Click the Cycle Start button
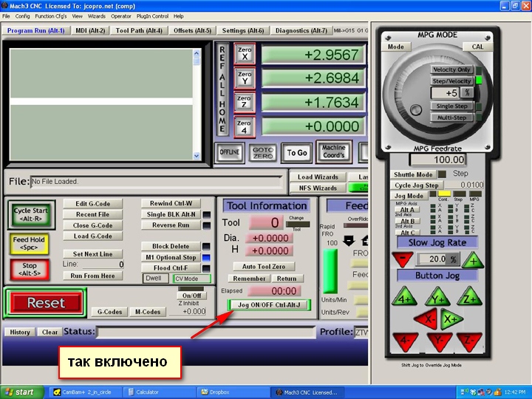Screen dimensions: 532x399 [30, 214]
